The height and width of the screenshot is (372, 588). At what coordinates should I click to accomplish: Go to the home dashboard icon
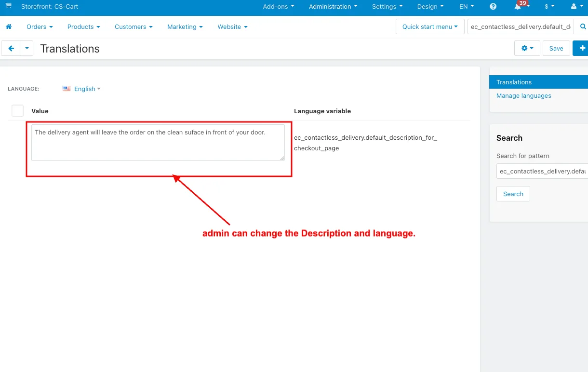point(8,27)
